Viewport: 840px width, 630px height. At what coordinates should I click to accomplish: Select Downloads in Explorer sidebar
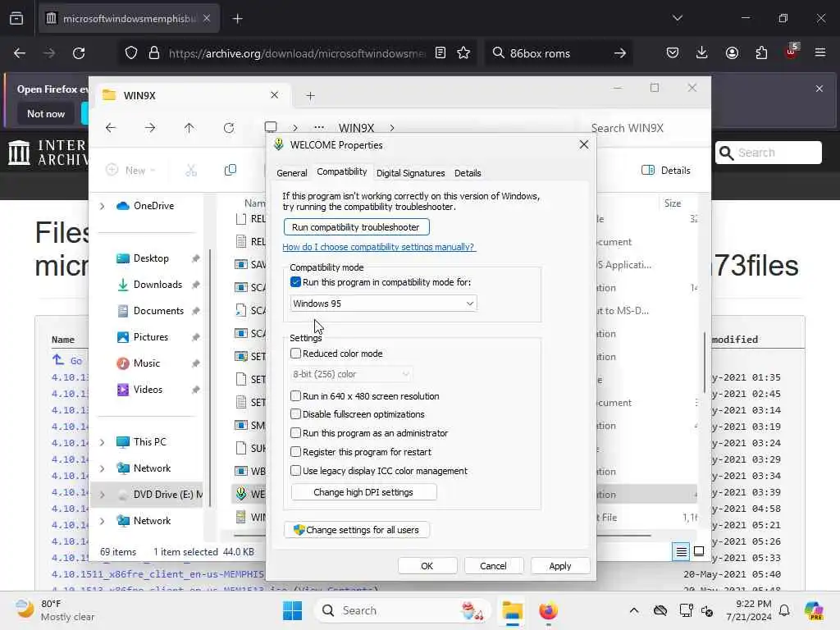pyautogui.click(x=157, y=285)
